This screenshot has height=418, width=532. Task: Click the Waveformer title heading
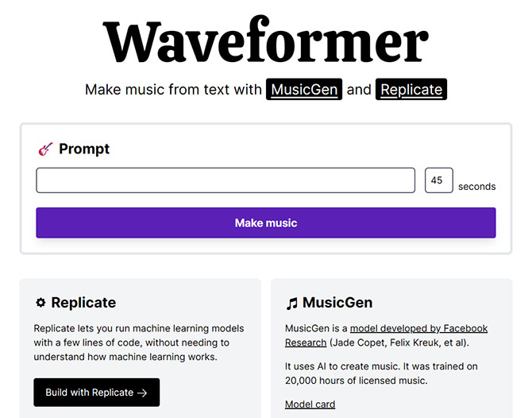[266, 40]
